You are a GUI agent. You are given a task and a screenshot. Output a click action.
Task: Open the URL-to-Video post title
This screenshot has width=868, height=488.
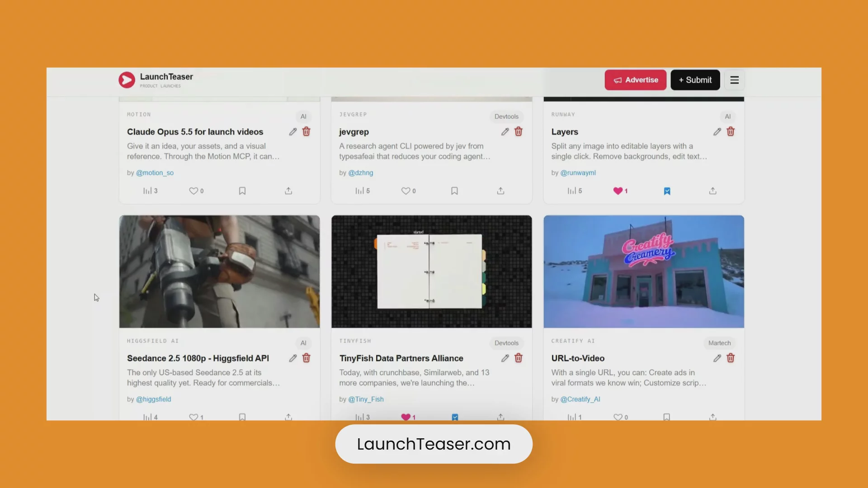point(578,358)
